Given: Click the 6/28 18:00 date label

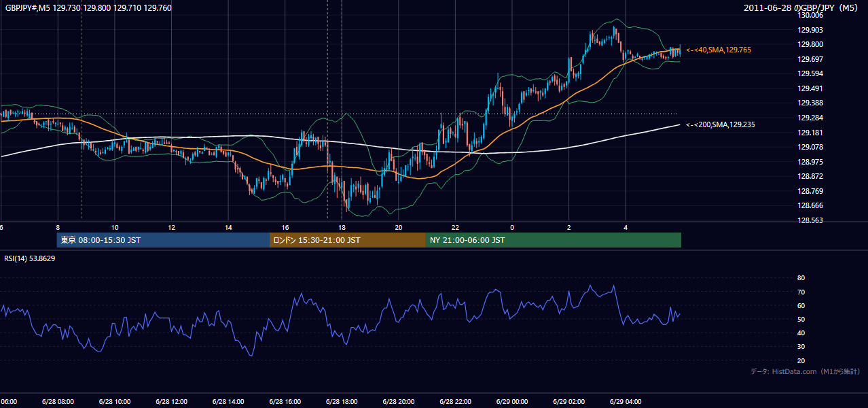Looking at the screenshot, I should (x=342, y=402).
